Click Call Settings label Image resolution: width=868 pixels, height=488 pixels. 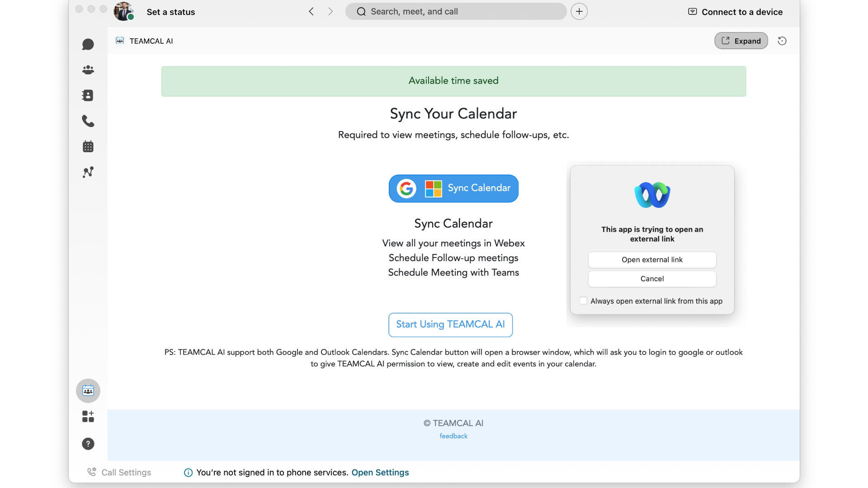(126, 473)
